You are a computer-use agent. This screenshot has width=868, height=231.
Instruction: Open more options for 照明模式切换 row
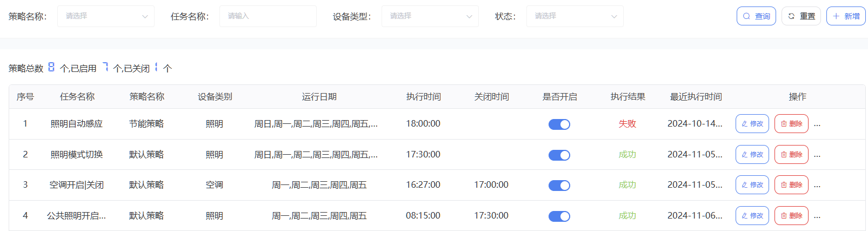point(817,155)
